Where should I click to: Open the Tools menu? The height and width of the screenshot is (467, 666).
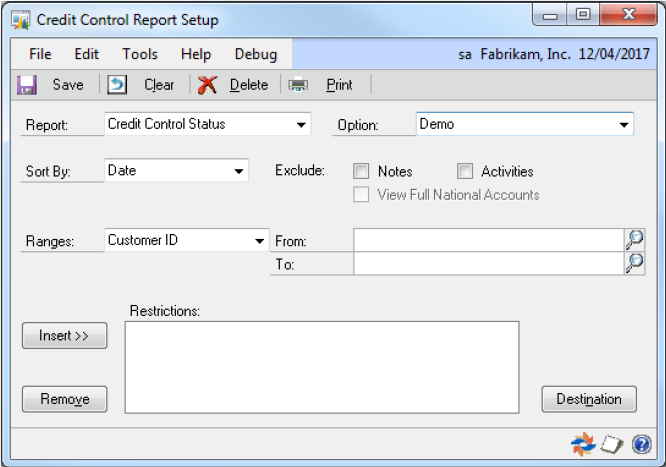point(140,54)
